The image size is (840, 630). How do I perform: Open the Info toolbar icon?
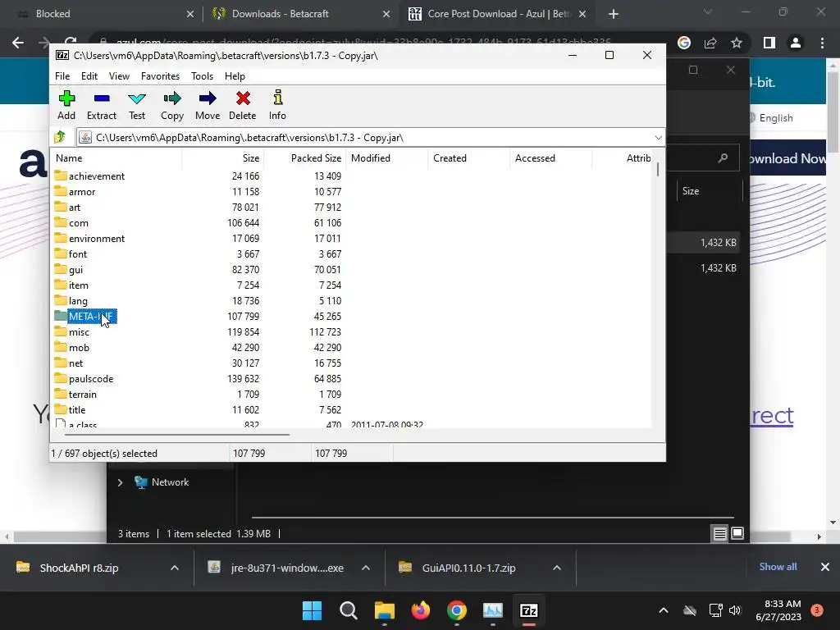click(x=277, y=98)
